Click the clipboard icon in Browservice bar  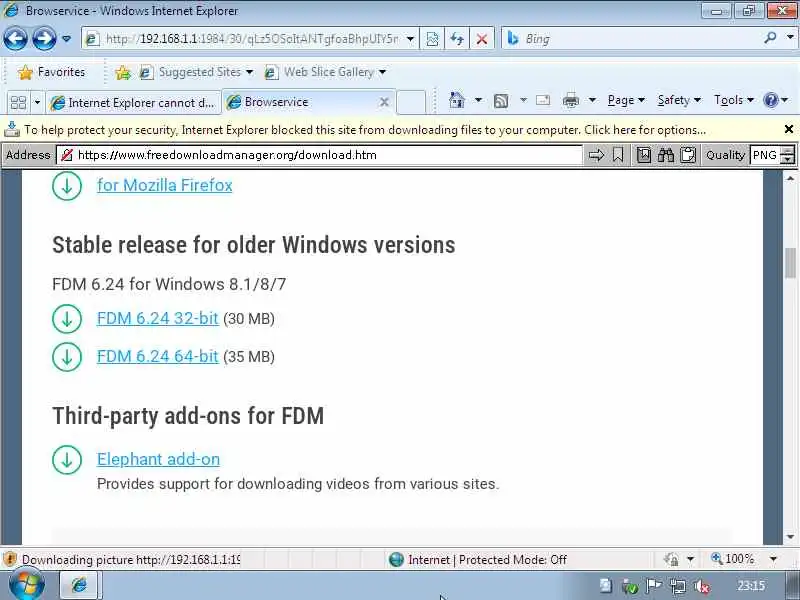point(688,155)
